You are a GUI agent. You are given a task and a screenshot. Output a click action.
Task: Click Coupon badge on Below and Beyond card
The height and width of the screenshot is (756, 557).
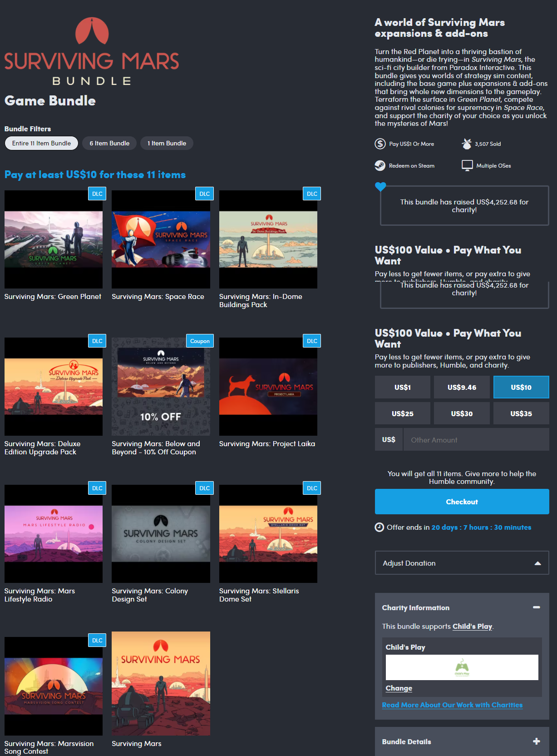200,341
